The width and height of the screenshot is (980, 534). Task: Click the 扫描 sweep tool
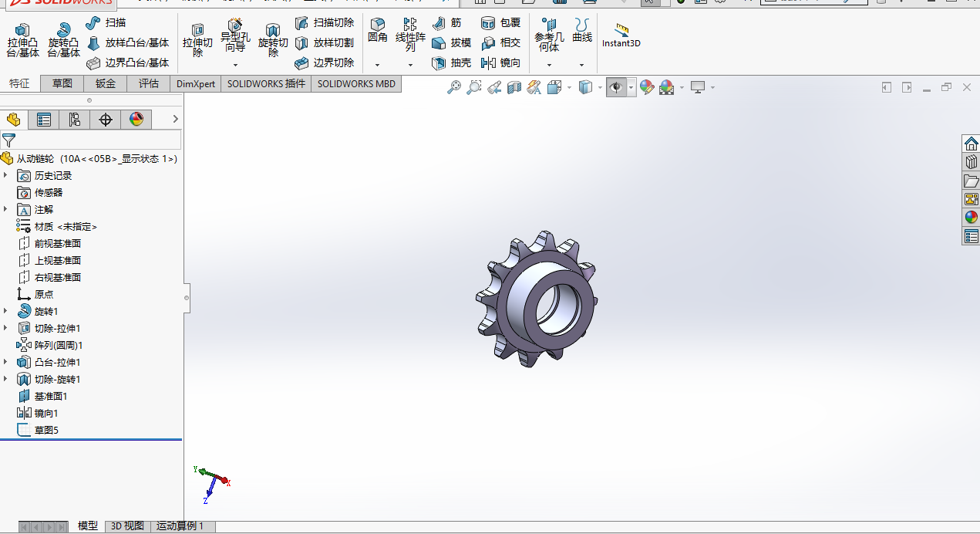pyautogui.click(x=106, y=22)
